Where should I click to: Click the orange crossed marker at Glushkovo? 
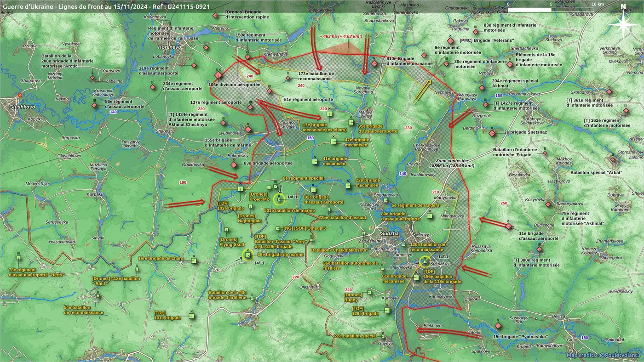pos(19,96)
